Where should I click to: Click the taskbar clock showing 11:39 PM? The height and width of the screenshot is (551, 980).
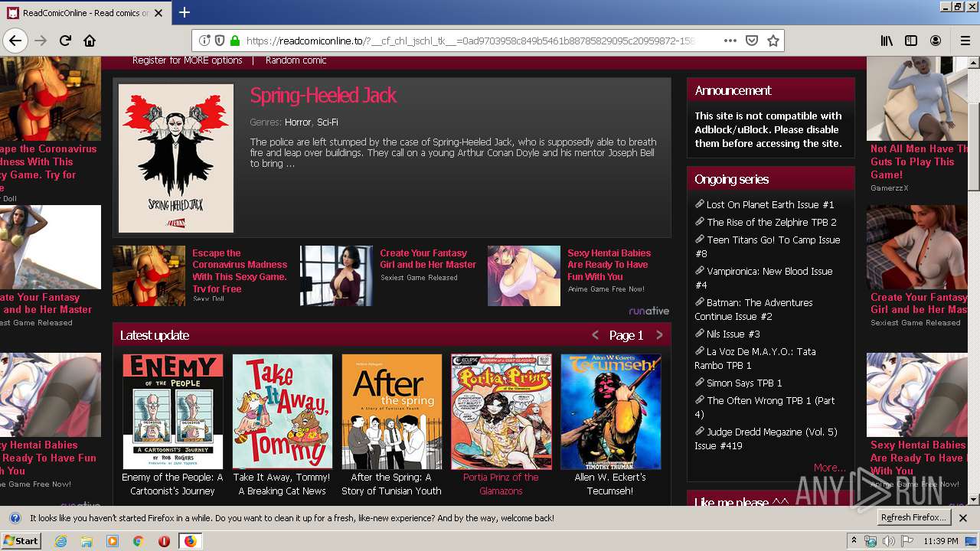[941, 541]
